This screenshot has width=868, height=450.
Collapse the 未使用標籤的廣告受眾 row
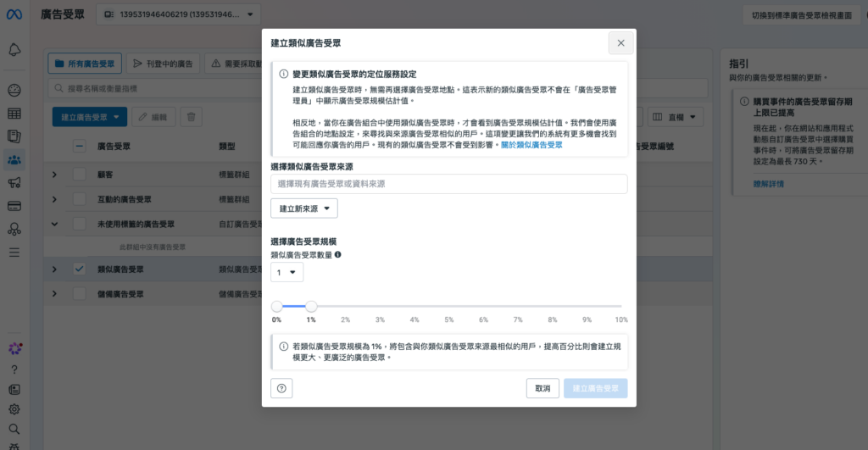[x=54, y=225]
